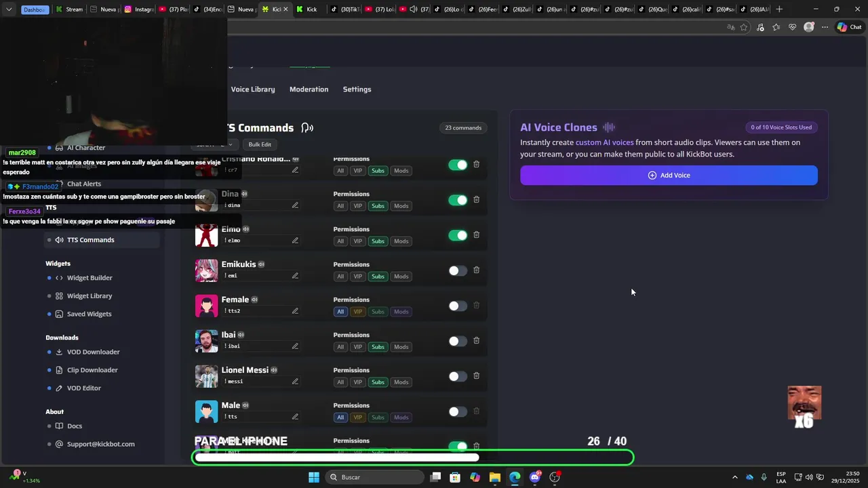Disable the Cristiano Ronaldo command toggle
The width and height of the screenshot is (868, 488).
point(458,165)
